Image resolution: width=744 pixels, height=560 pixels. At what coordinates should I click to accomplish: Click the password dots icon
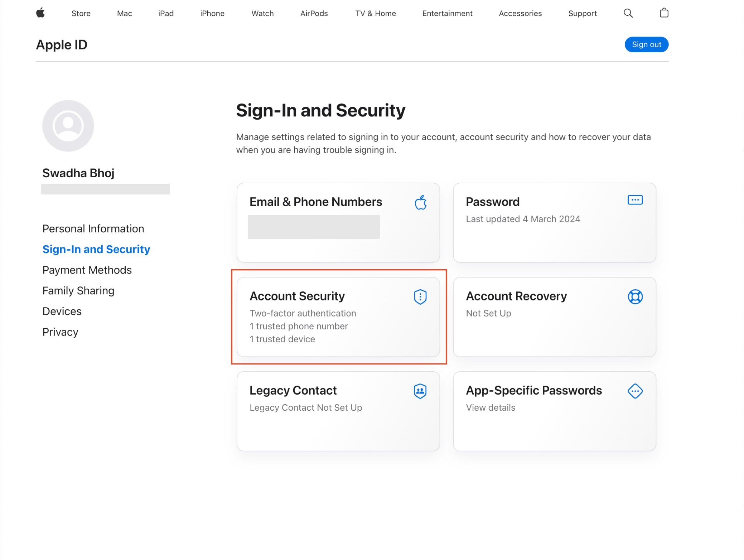[x=635, y=200]
